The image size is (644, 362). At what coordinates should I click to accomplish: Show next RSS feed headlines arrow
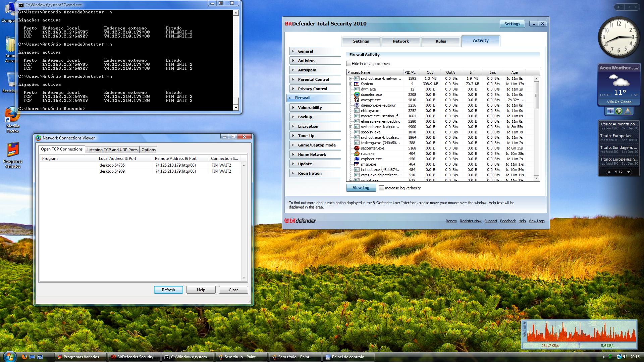628,172
